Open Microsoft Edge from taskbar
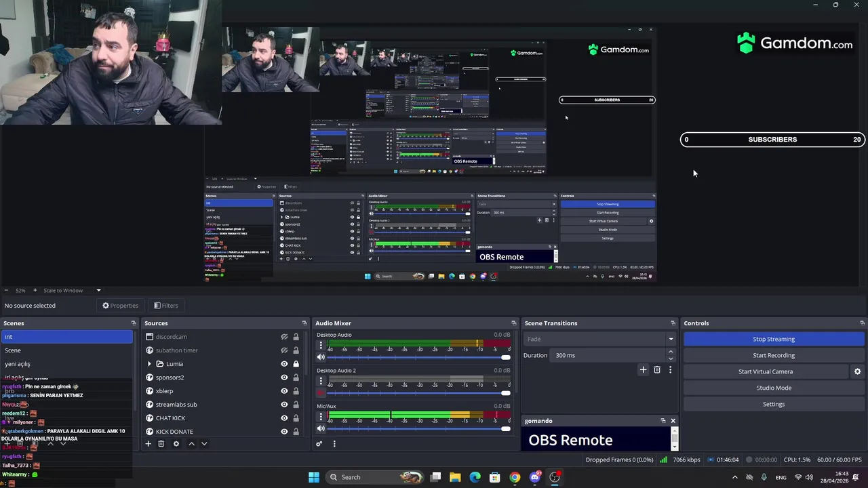This screenshot has width=868, height=488. click(475, 477)
